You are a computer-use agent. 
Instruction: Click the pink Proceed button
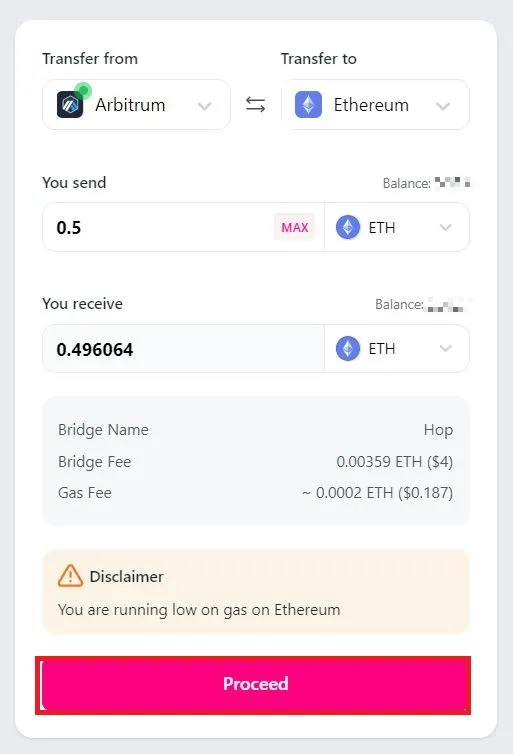(253, 685)
